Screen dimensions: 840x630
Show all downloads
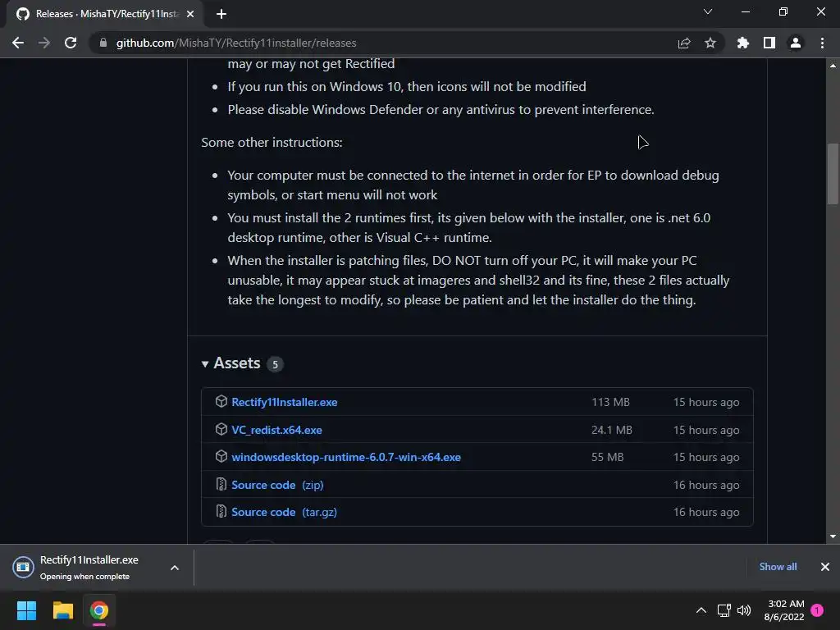778,567
